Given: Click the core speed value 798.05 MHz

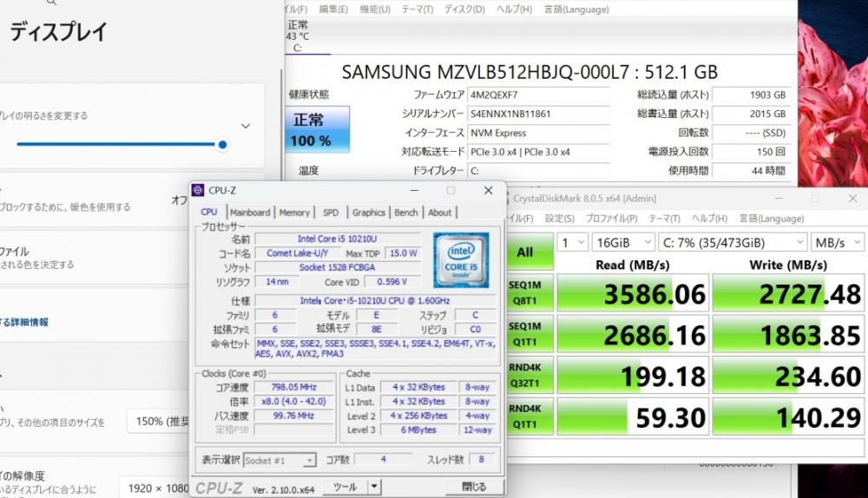Looking at the screenshot, I should pyautogui.click(x=294, y=387).
